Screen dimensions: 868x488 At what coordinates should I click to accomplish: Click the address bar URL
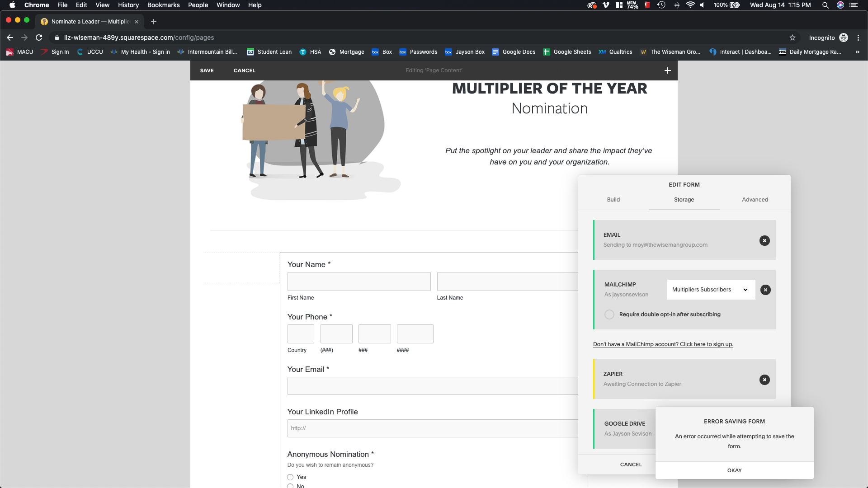pyautogui.click(x=139, y=38)
